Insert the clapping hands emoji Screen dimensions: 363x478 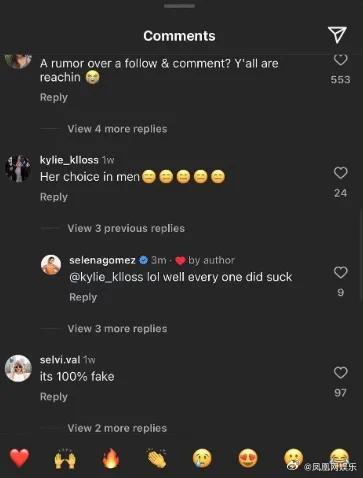point(157,458)
